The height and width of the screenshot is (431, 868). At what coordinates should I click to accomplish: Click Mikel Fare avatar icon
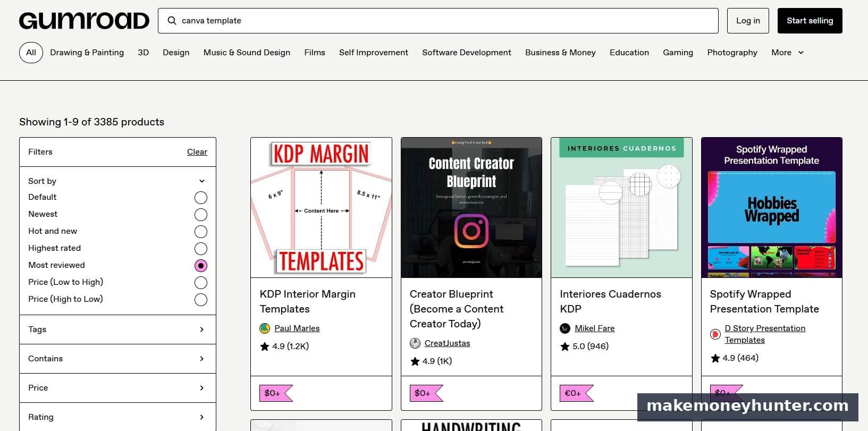click(565, 328)
